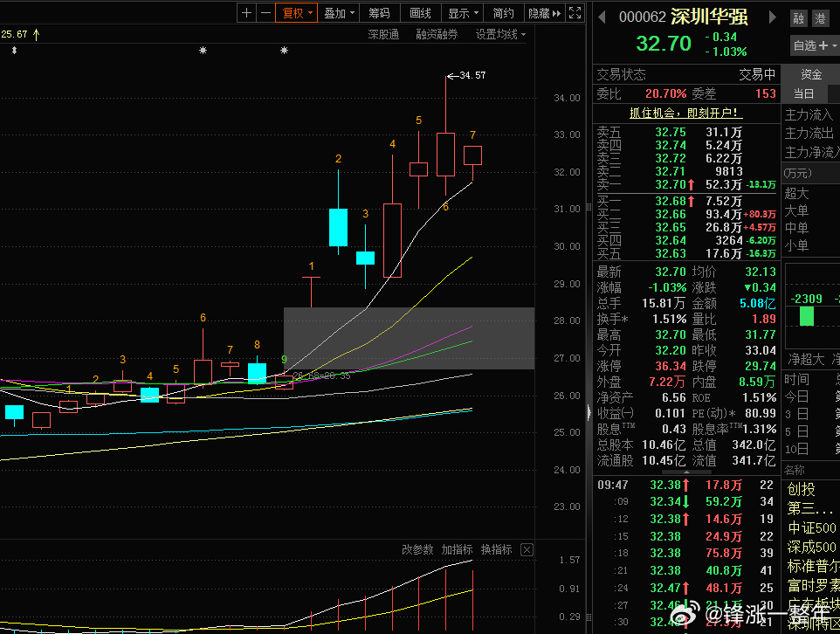Click the 量比 value 1.89
Viewport: 840px width, 634px height.
point(763,319)
